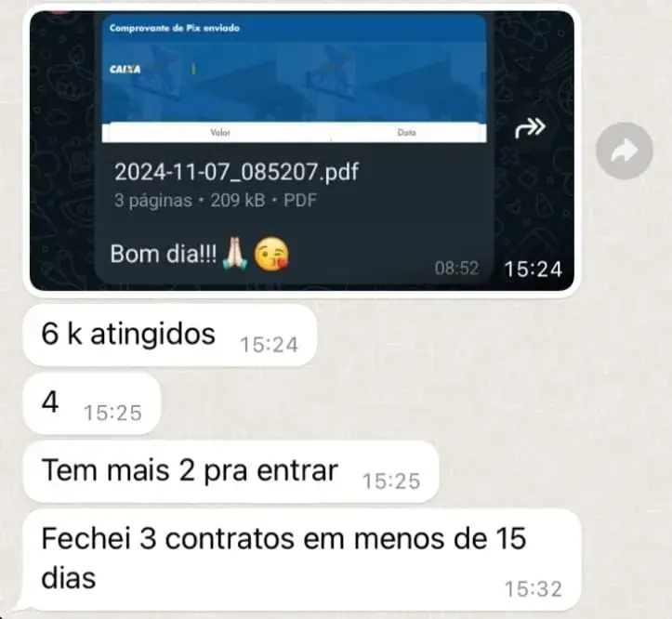Select the kissing face emoji
672x619 pixels.
click(x=271, y=254)
